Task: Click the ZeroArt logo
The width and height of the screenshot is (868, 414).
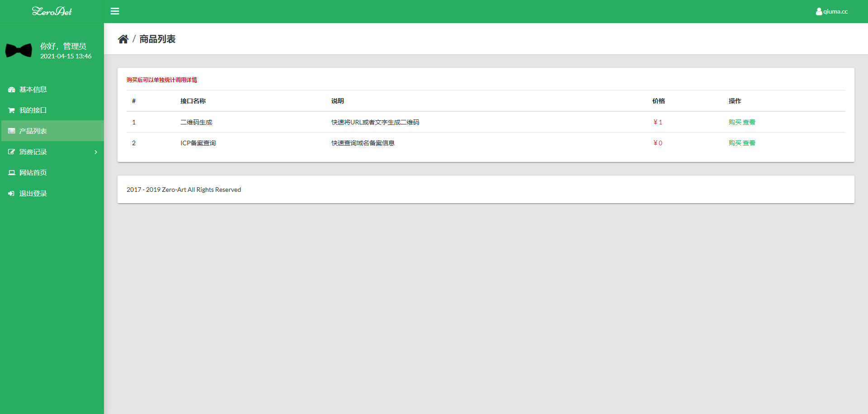Action: click(x=52, y=11)
